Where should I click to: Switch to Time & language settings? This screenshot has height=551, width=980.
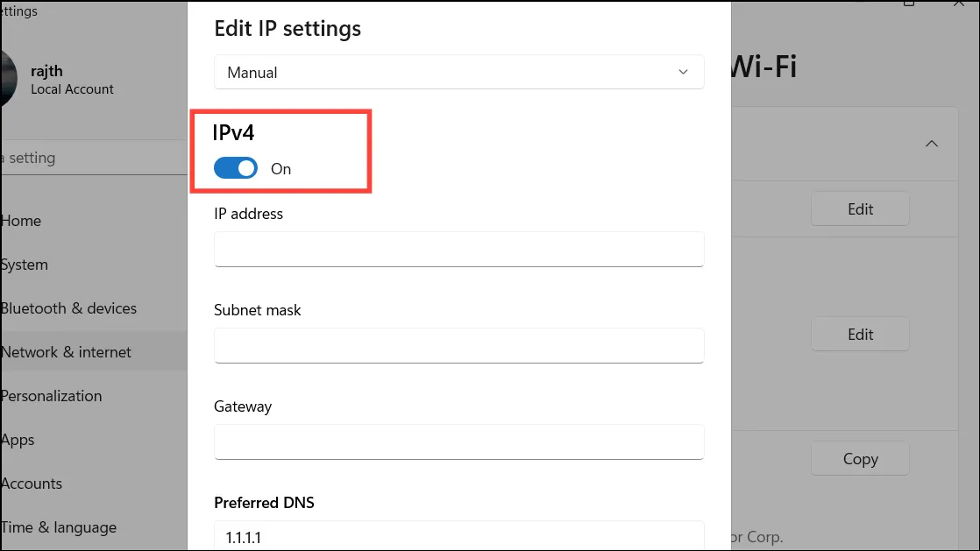pos(58,527)
